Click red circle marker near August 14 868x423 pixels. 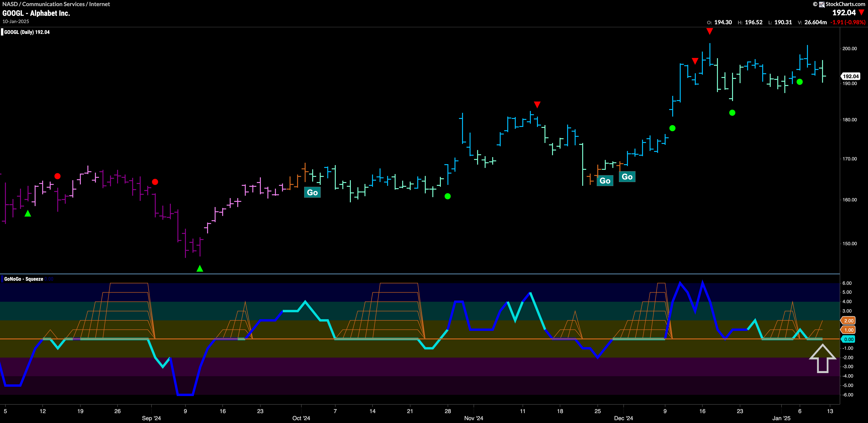pyautogui.click(x=58, y=176)
